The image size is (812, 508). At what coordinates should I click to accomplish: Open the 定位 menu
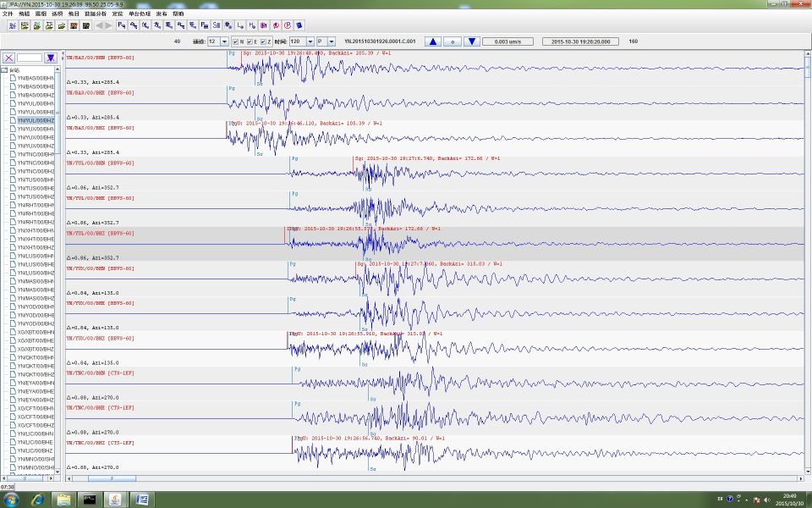pos(117,14)
